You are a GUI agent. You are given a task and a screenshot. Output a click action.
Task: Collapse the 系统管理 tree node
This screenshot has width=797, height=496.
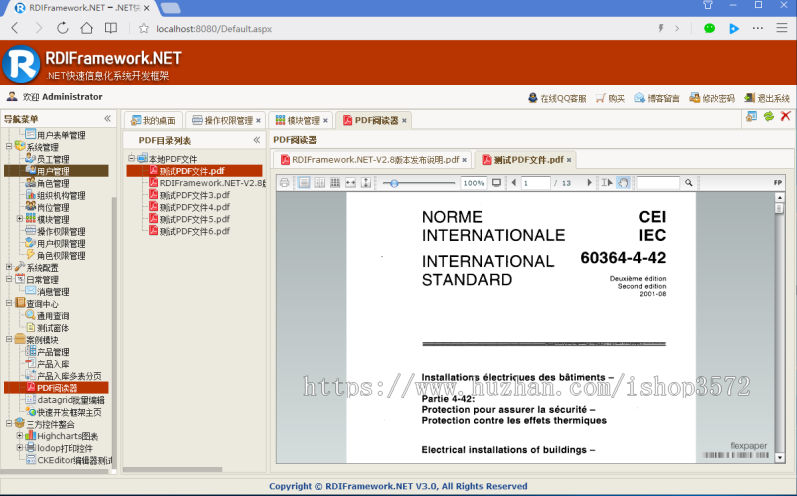click(x=9, y=146)
